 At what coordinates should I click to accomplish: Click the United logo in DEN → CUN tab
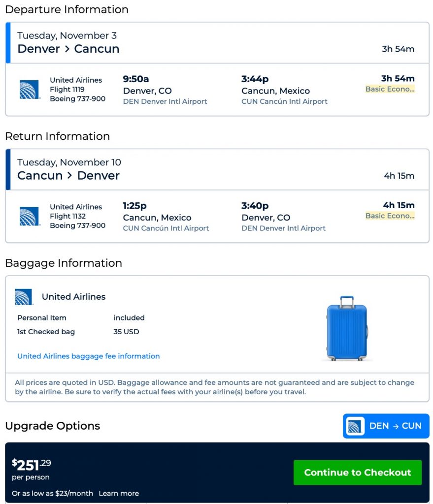point(355,426)
